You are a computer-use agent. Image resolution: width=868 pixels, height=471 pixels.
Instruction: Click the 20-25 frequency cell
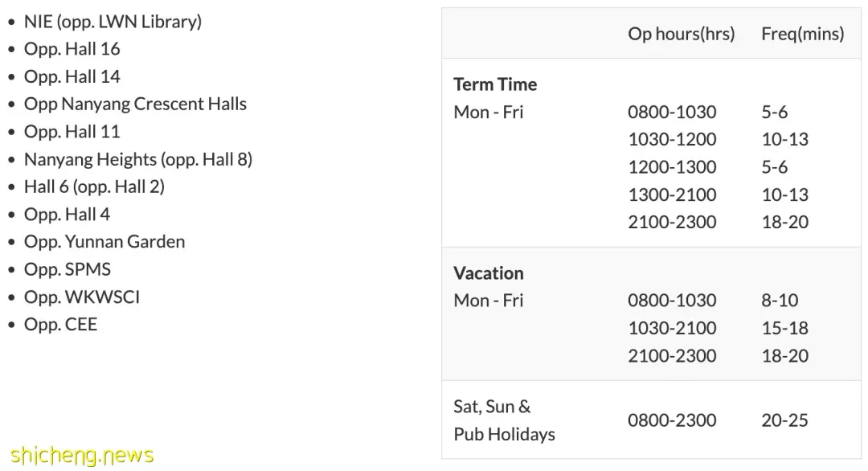pyautogui.click(x=784, y=420)
